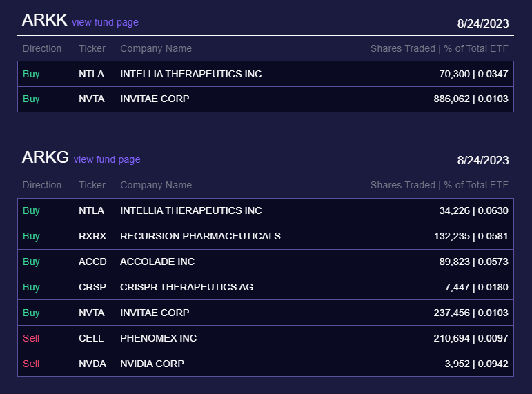
Task: Click Sell in the CELL row
Action: (31, 338)
